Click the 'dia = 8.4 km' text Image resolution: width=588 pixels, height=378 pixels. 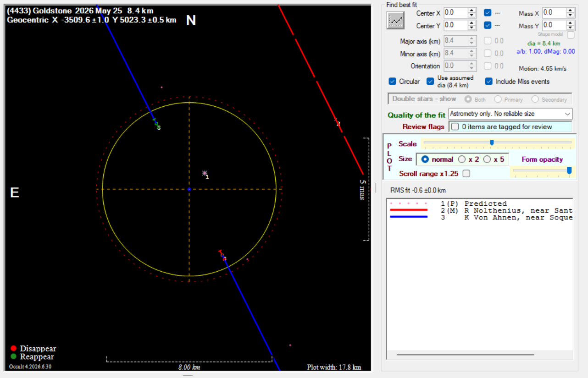(544, 44)
